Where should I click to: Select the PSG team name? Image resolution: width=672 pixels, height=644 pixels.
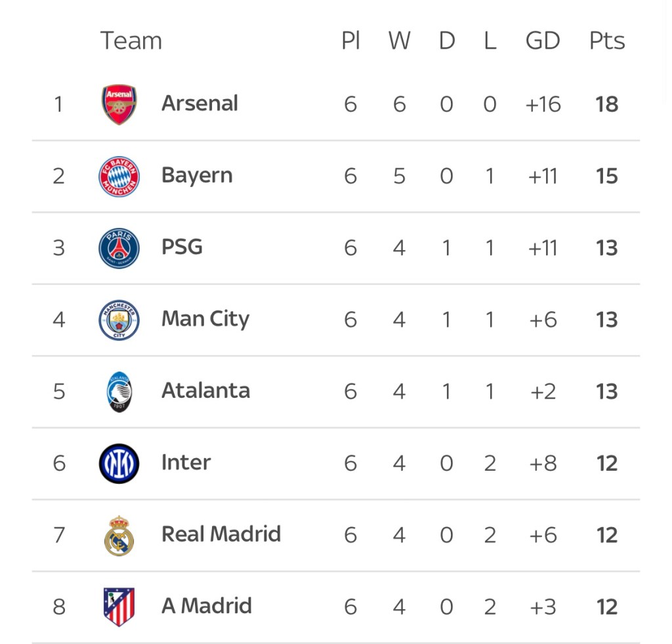click(x=182, y=247)
